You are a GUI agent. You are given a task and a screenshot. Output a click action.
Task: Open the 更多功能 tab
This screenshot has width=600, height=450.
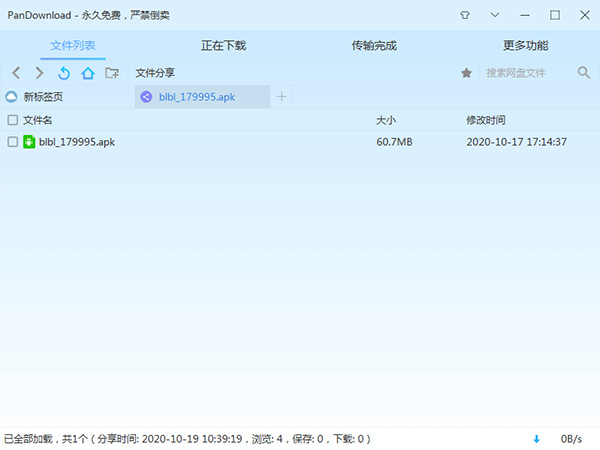(525, 46)
